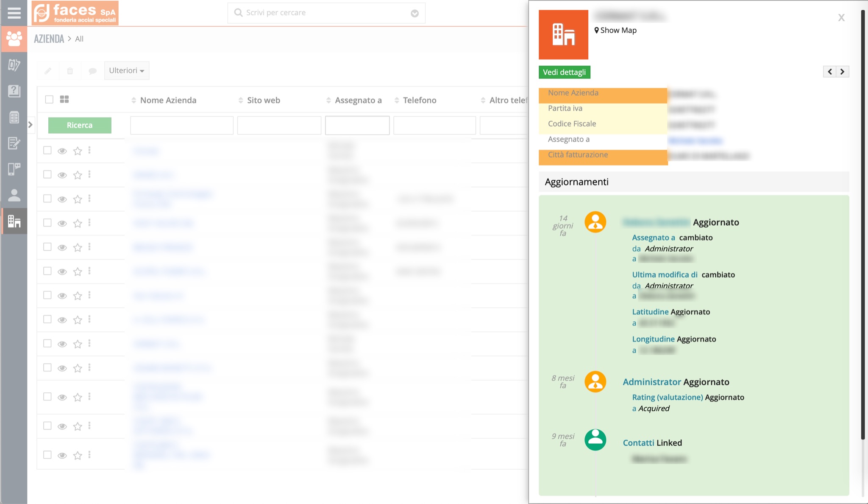
Task: Click the delete (trash) icon in toolbar
Action: [x=70, y=70]
